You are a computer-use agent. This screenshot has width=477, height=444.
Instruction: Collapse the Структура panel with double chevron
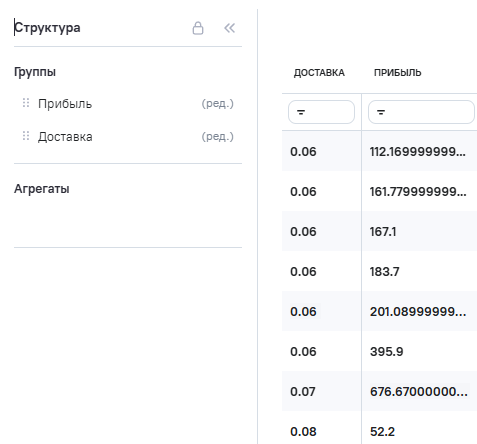[229, 28]
